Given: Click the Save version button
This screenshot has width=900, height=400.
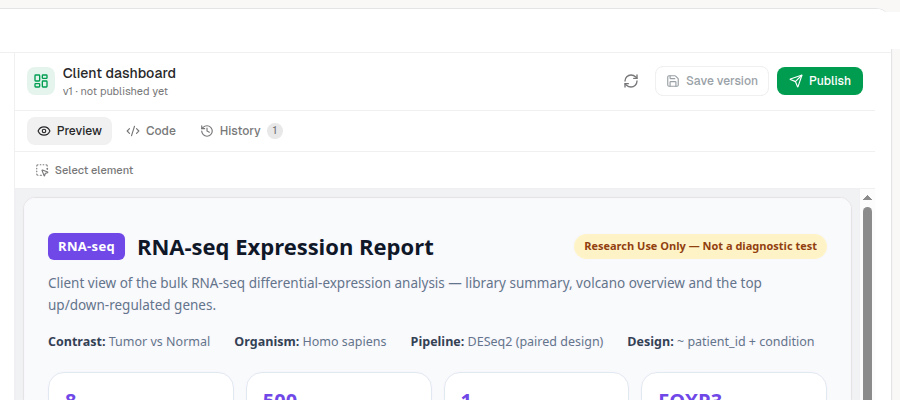Looking at the screenshot, I should pyautogui.click(x=712, y=81).
